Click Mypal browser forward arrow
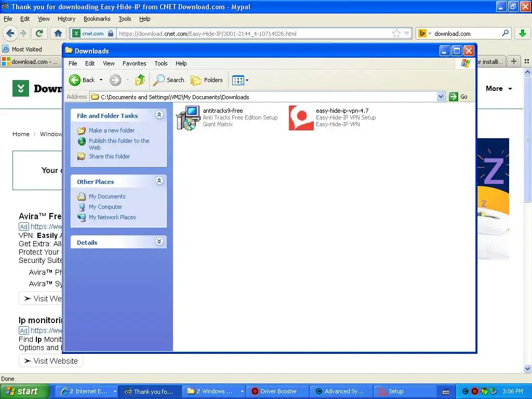 point(23,33)
